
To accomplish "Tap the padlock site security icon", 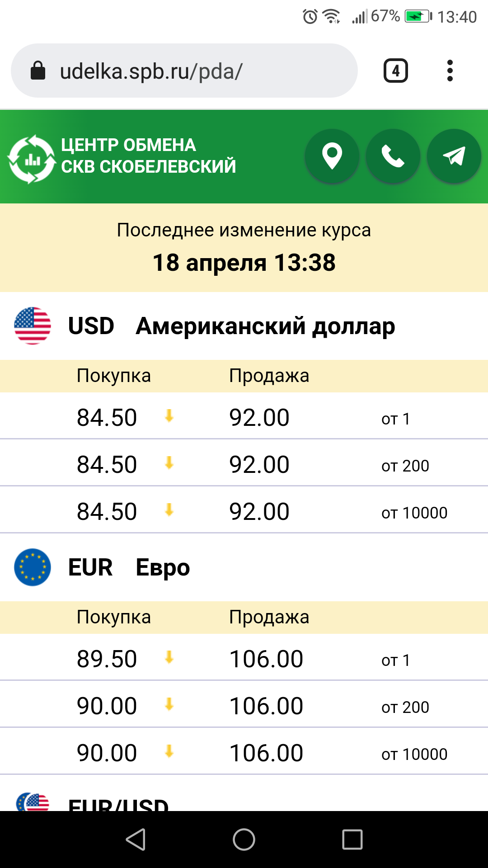I will 38,71.
